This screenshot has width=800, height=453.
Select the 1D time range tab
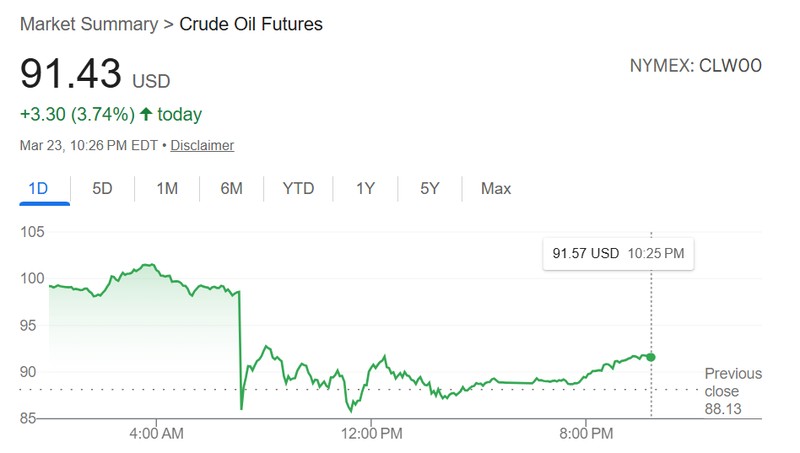coord(38,188)
